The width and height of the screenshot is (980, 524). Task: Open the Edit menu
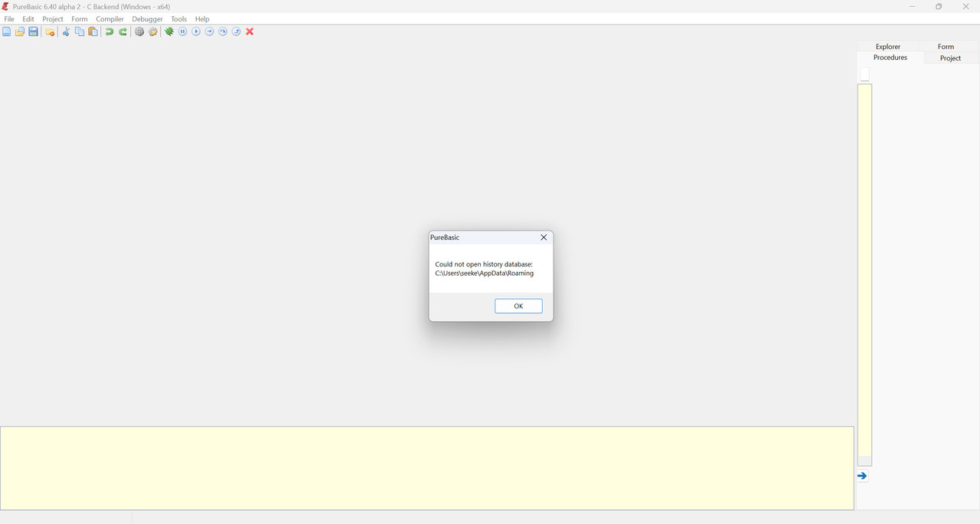(x=28, y=19)
